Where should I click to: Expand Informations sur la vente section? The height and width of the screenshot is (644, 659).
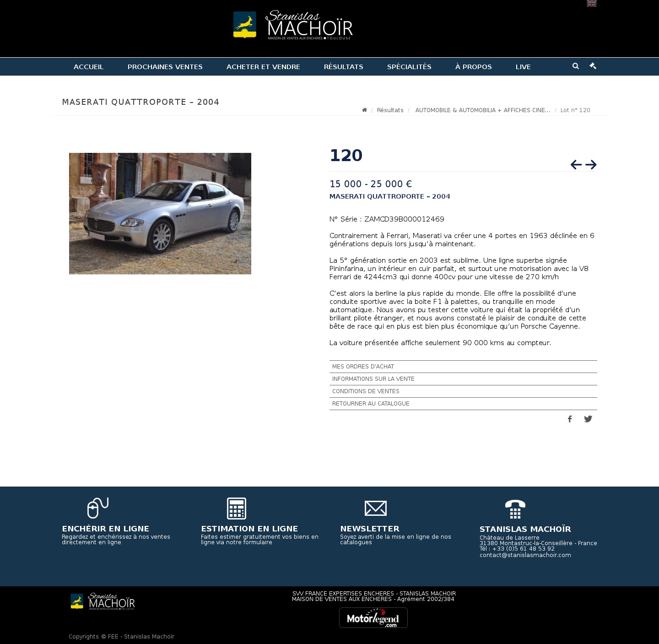pos(463,379)
